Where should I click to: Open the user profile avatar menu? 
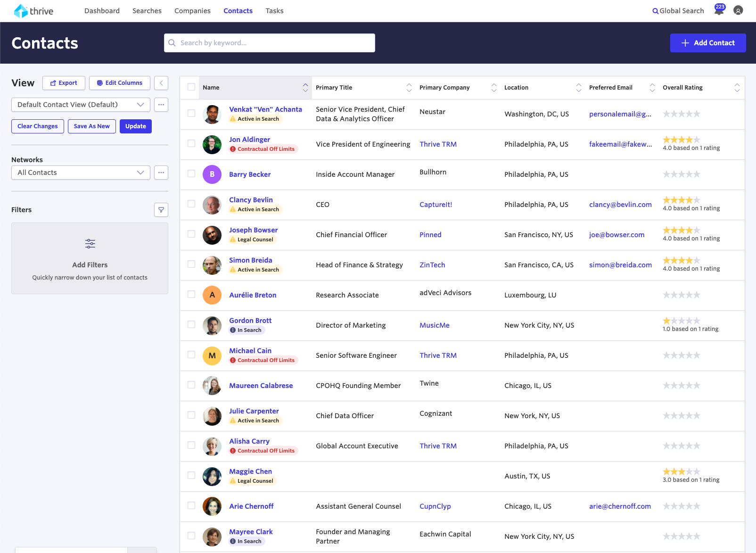pos(738,10)
